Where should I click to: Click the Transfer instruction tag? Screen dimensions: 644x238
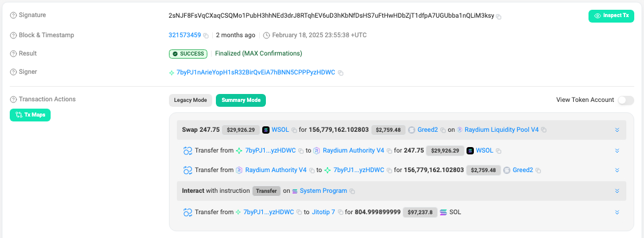[x=267, y=191]
